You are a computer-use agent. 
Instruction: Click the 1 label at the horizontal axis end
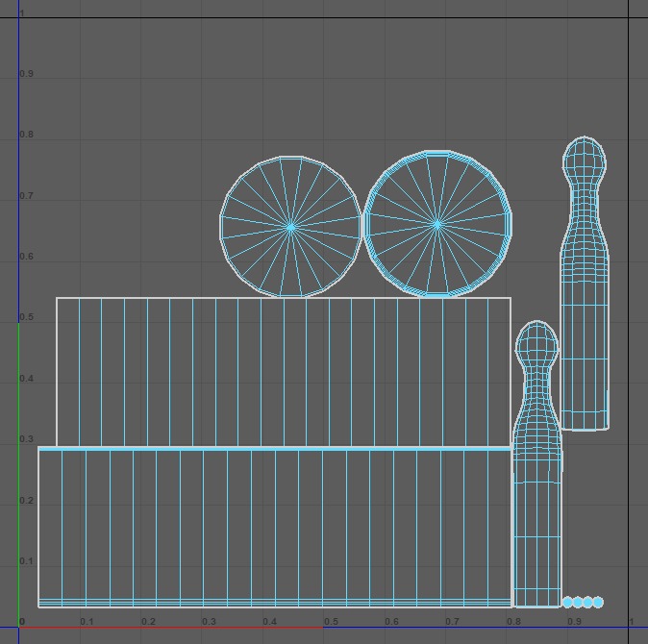click(x=631, y=622)
